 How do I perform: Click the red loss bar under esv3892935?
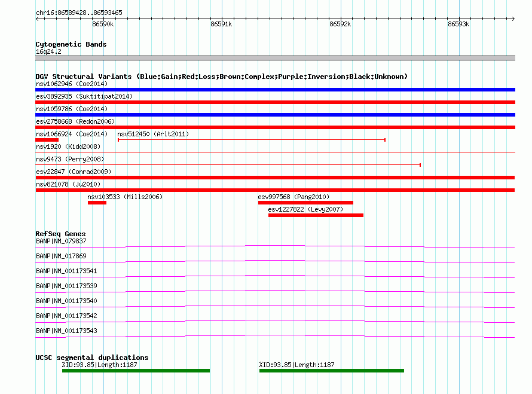(x=275, y=102)
